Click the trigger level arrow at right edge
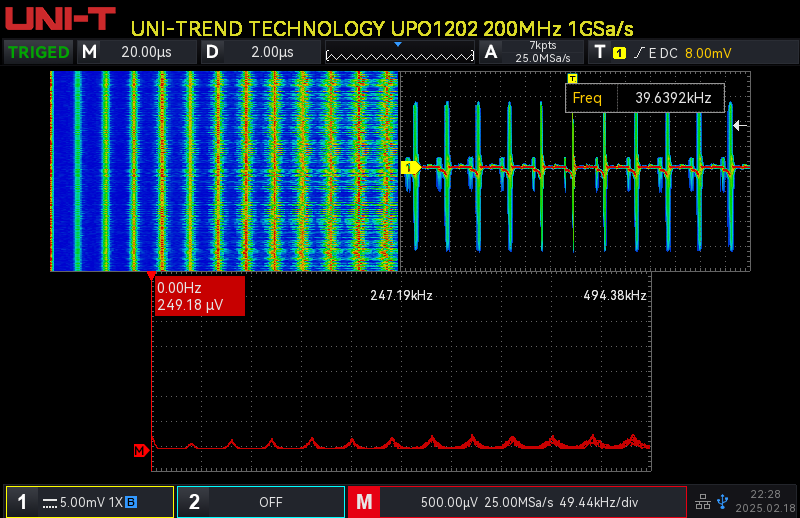 [x=740, y=125]
